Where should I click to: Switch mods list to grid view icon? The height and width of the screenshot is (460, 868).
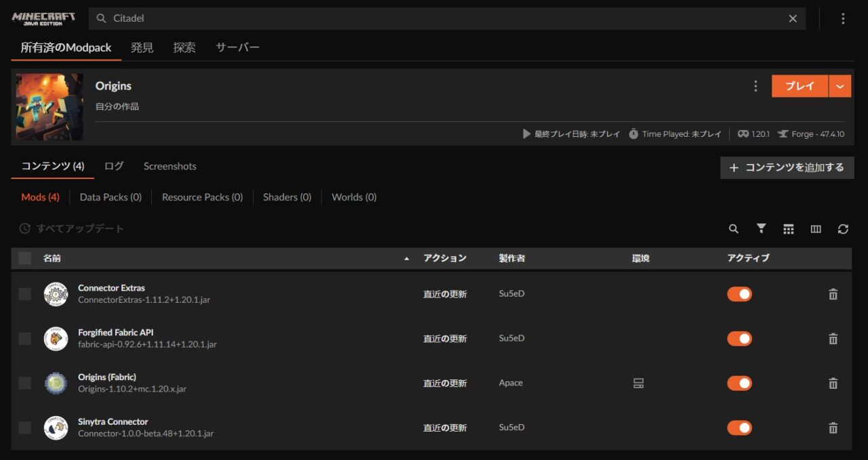[x=788, y=229]
